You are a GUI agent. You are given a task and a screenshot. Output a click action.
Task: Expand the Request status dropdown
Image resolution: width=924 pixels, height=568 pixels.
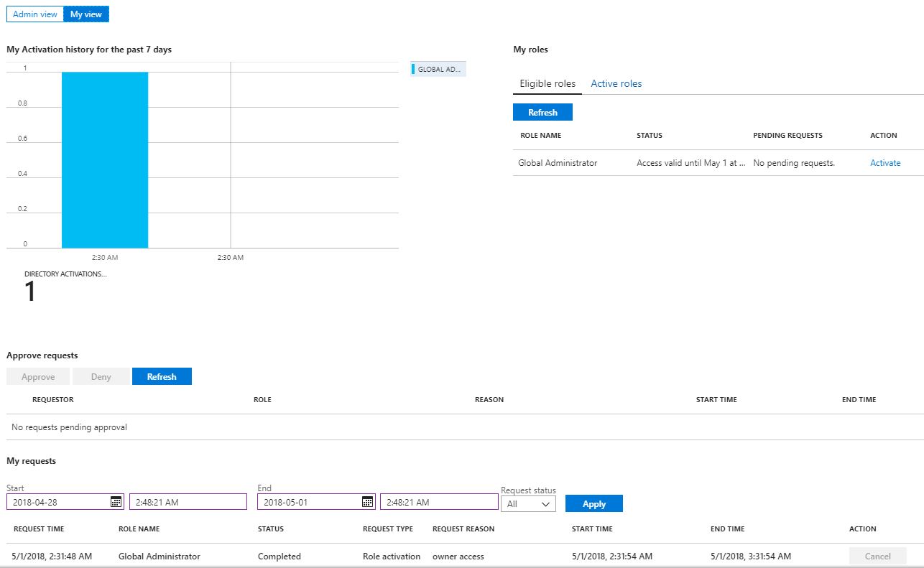click(x=528, y=504)
